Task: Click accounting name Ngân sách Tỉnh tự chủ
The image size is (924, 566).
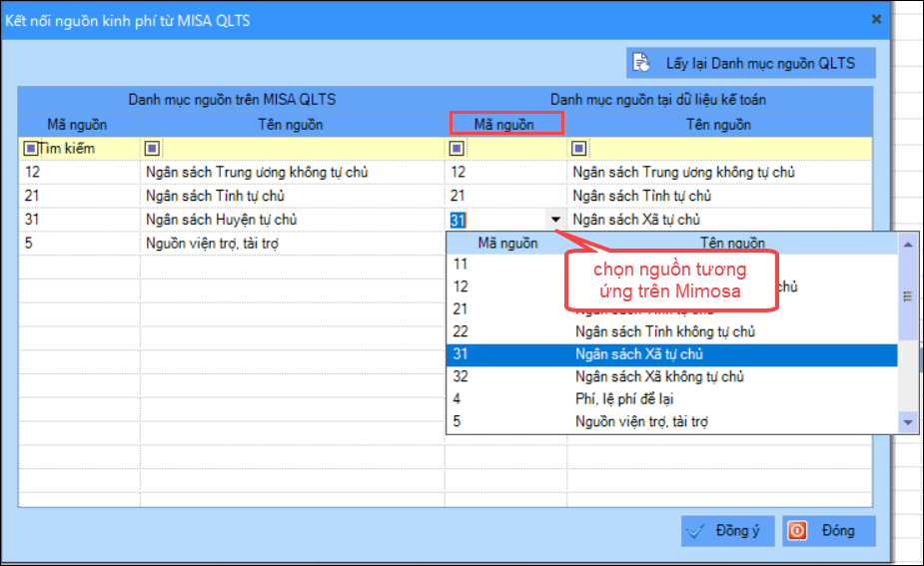Action: pyautogui.click(x=642, y=196)
